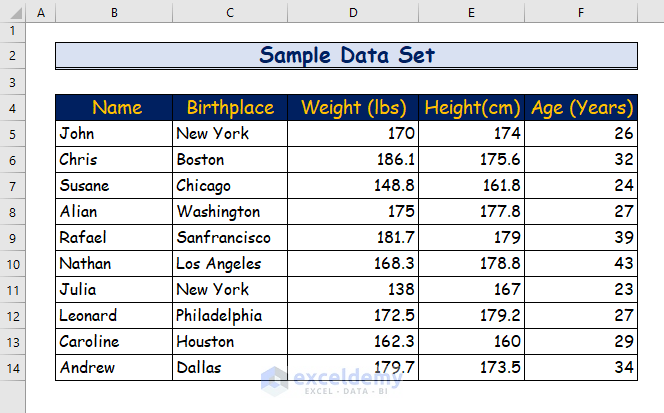Image resolution: width=664 pixels, height=413 pixels.
Task: Click the Height(cm) header cell
Action: coord(472,108)
